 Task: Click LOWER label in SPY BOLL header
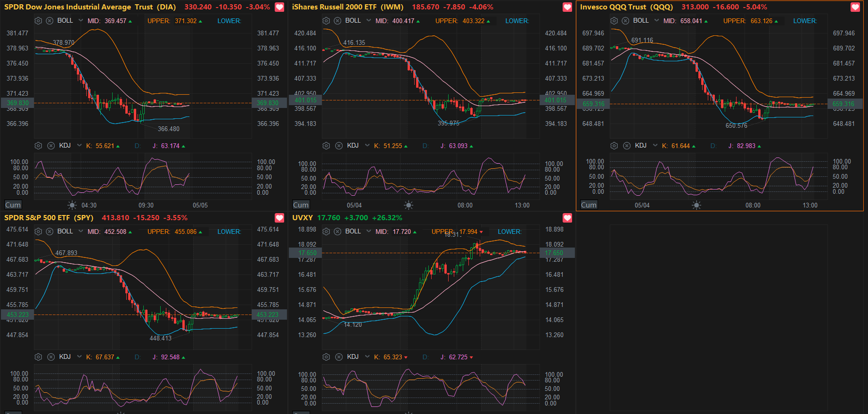pyautogui.click(x=229, y=232)
